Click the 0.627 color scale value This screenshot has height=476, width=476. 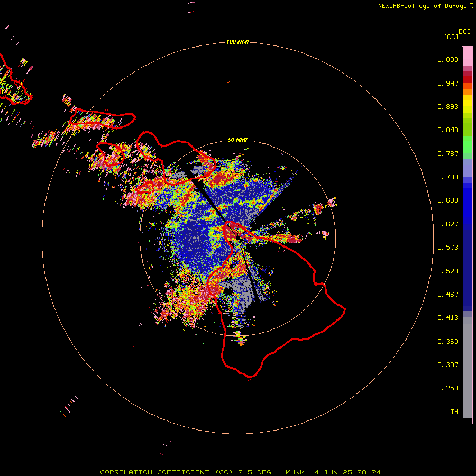(x=448, y=224)
